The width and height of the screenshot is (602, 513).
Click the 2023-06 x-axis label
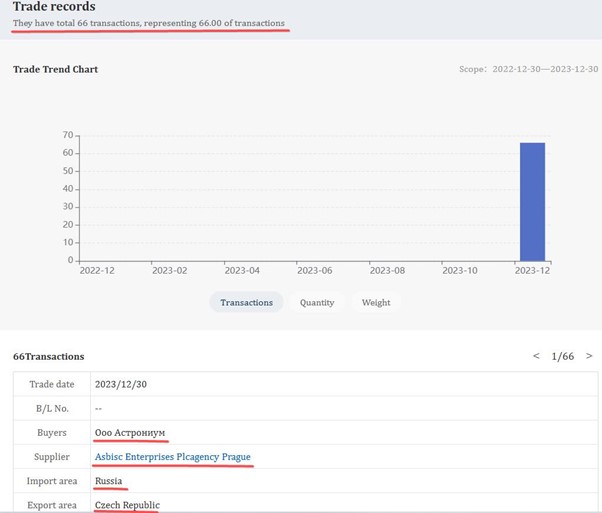click(315, 271)
